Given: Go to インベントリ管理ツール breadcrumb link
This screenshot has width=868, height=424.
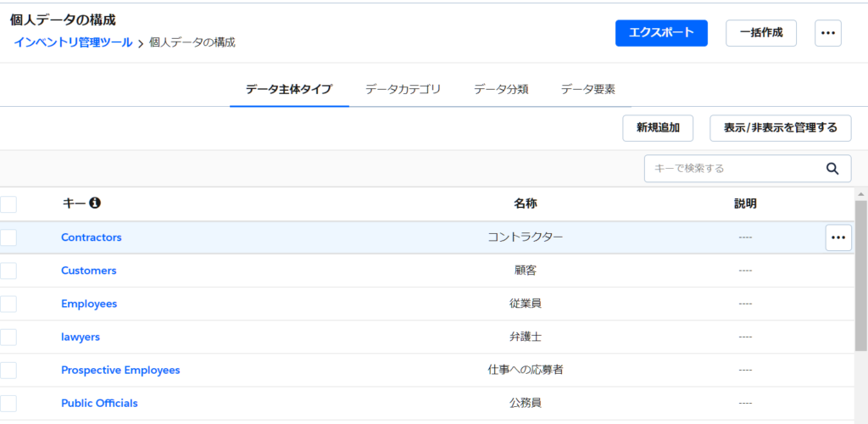Looking at the screenshot, I should click(x=73, y=42).
